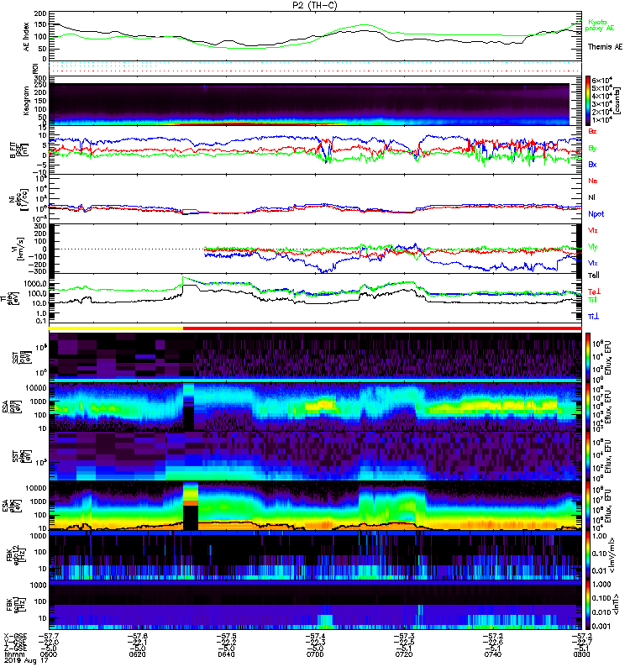Click the 0700 time tick label
The width and height of the screenshot is (630, 672).
click(315, 654)
